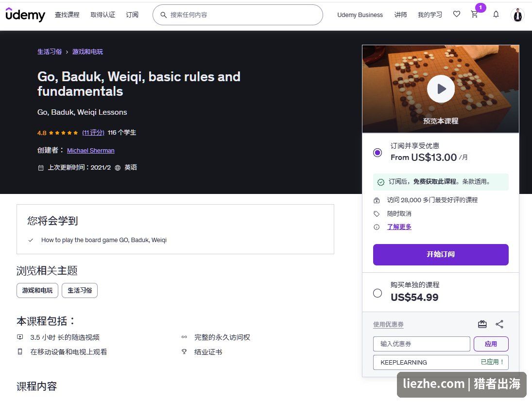Click the 课程内容 heading
The image size is (532, 403).
tap(36, 386)
